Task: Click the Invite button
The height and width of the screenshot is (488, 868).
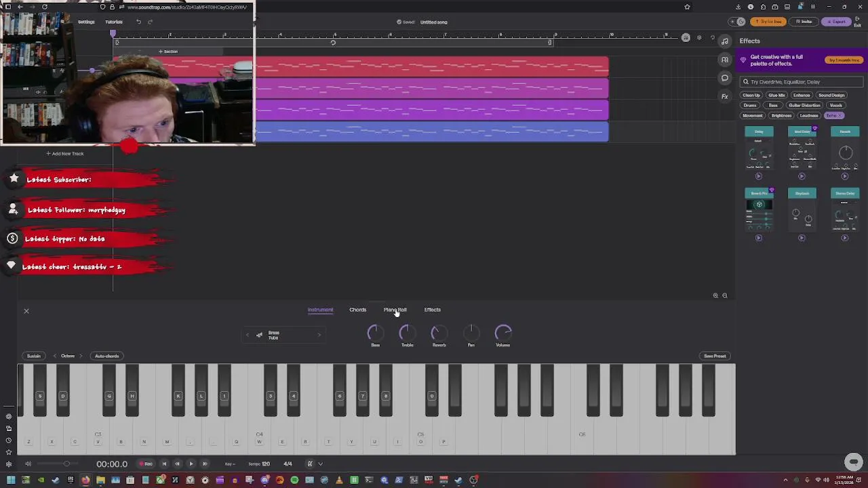Action: pos(804,22)
